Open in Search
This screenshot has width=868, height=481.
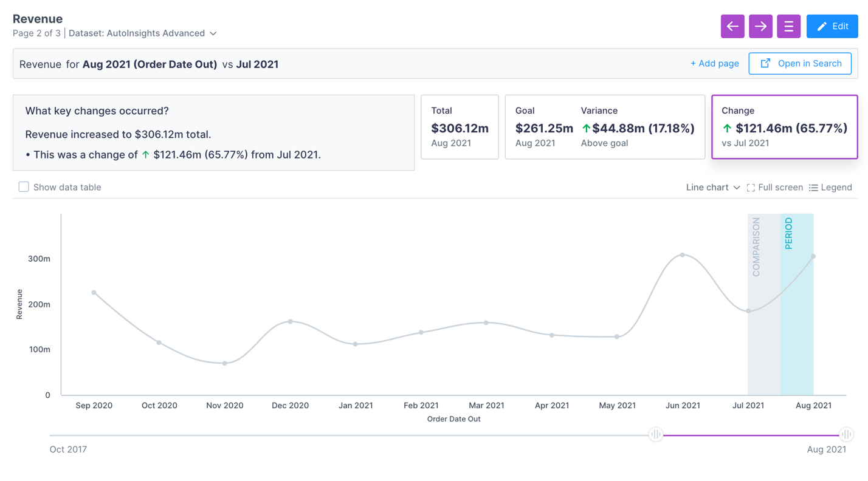pos(800,63)
